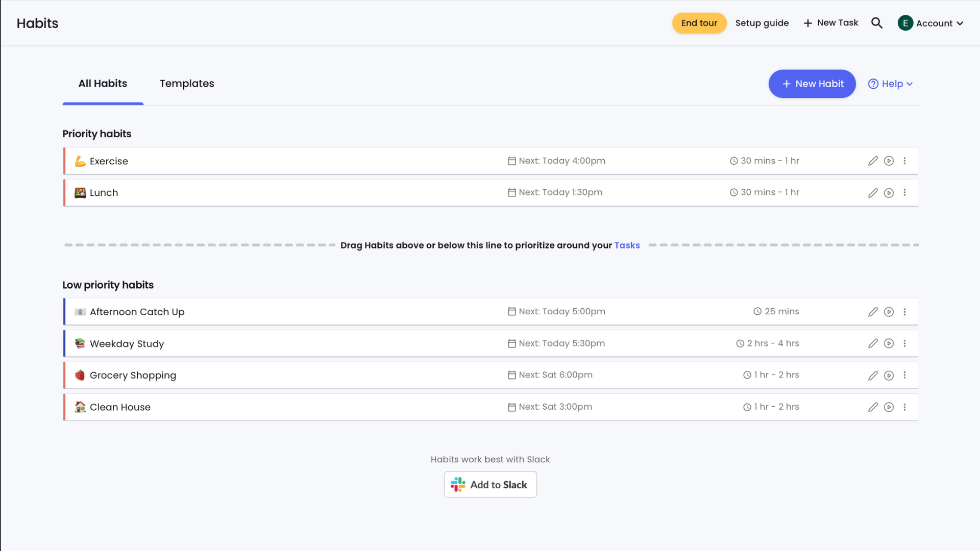Open the three-dot menu on Exercise row
Viewport: 980px width, 551px height.
tap(904, 161)
